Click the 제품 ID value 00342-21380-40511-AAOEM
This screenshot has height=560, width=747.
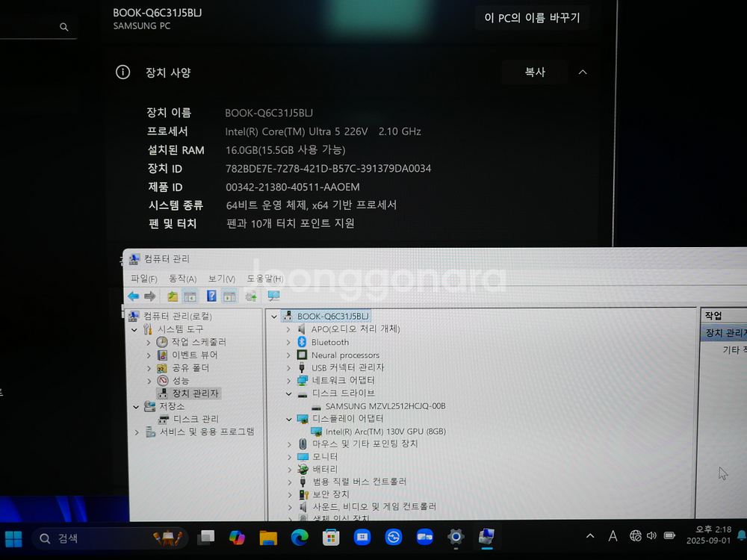point(293,187)
